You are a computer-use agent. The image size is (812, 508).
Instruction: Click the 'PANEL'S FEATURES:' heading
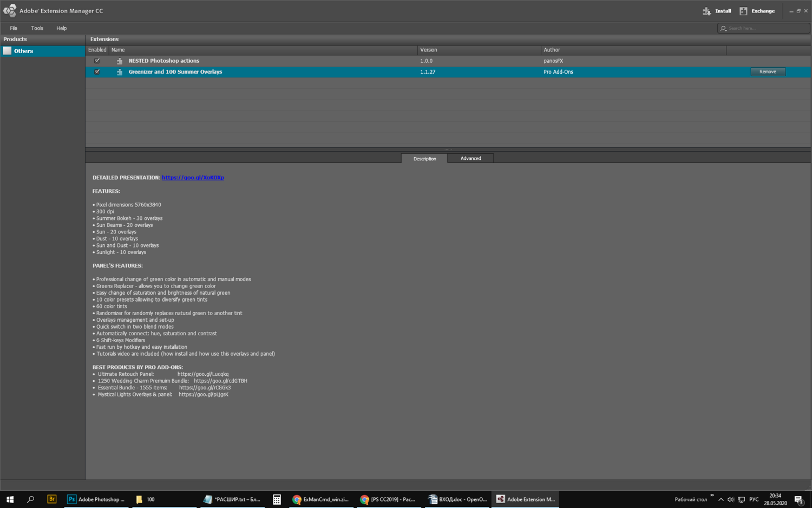(117, 266)
